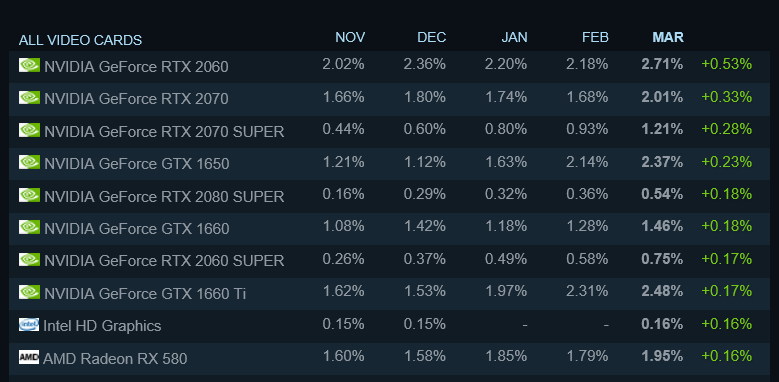This screenshot has width=779, height=382.
Task: Click NVIDIA logo beside RTX 2080 SUPER
Action: click(x=29, y=195)
